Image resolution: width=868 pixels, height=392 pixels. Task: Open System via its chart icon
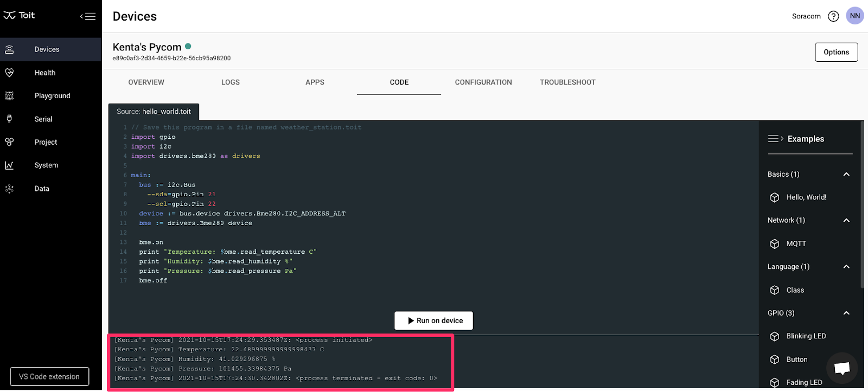[x=9, y=165]
